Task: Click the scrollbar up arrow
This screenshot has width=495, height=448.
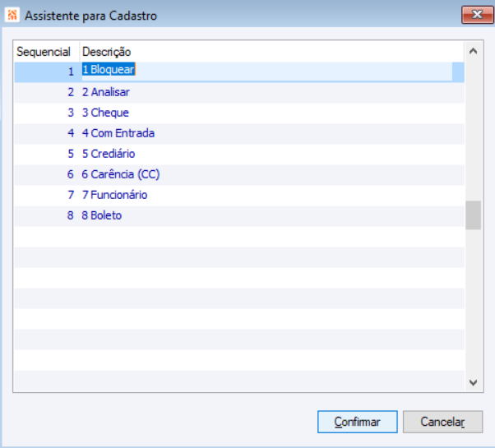Action: (x=473, y=51)
